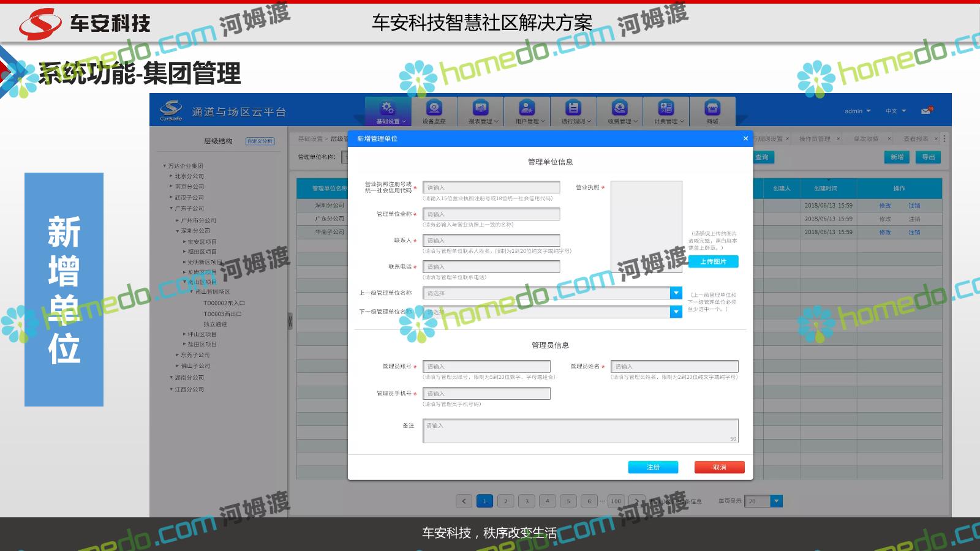
Task: Select 独立通道 in tree
Action: click(x=215, y=324)
